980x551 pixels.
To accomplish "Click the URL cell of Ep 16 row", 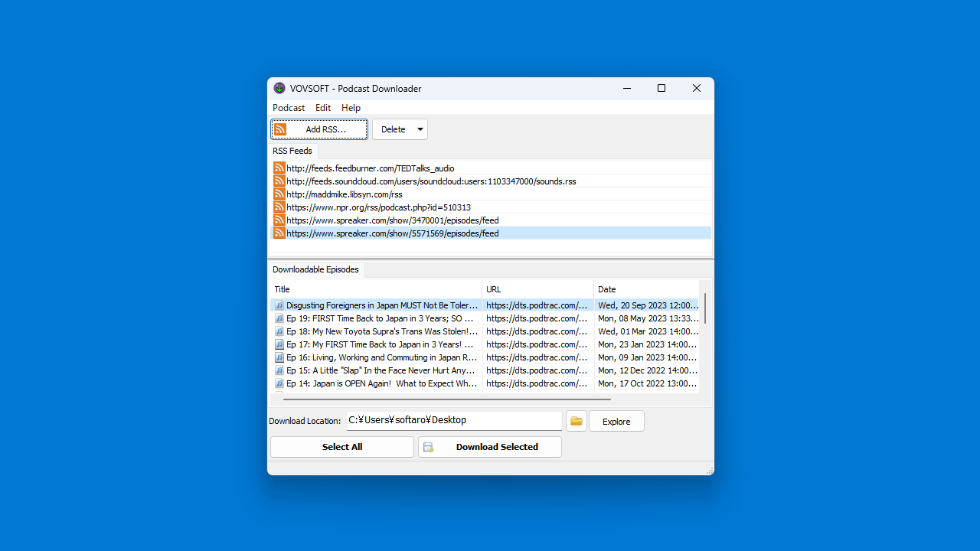I will click(x=537, y=357).
